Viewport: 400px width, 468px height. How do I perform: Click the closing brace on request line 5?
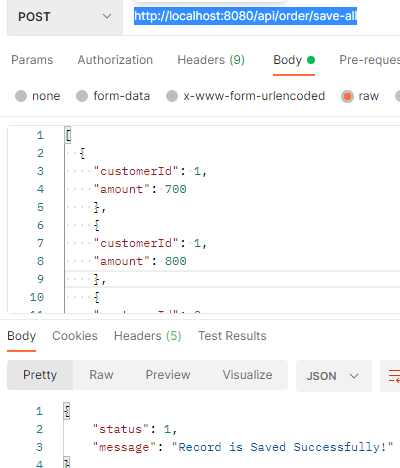coord(97,207)
